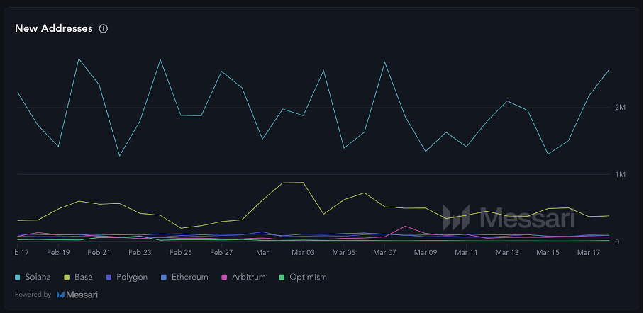The width and height of the screenshot is (644, 313).
Task: Toggle the Polygon legend entry
Action: (x=131, y=277)
